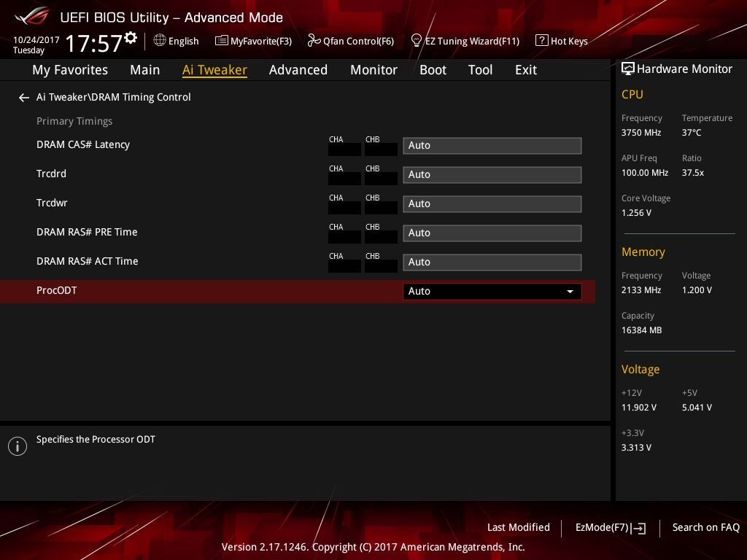Click the CPU frequency 3750 MHz value
747x560 pixels.
pyautogui.click(x=640, y=133)
